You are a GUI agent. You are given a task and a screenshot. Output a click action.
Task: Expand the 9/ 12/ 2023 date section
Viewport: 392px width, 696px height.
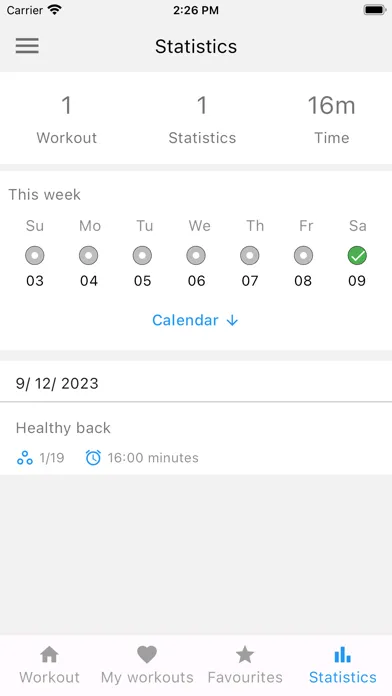(x=196, y=383)
